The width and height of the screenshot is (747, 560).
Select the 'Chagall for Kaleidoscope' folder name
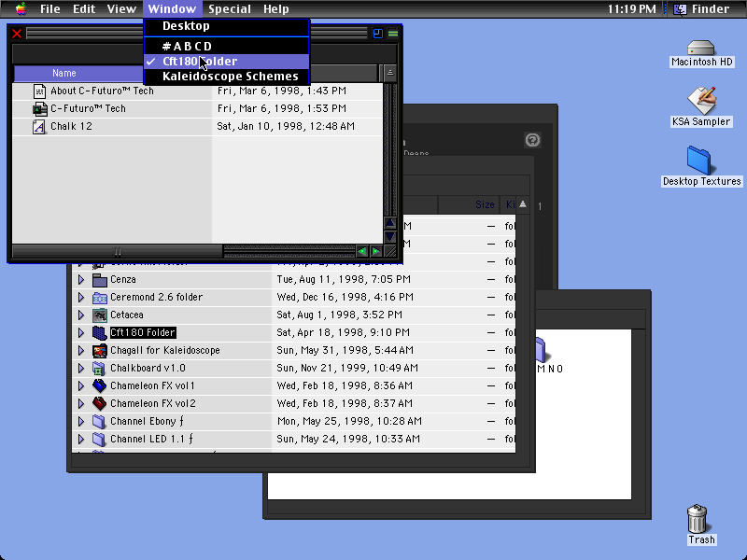(x=165, y=351)
